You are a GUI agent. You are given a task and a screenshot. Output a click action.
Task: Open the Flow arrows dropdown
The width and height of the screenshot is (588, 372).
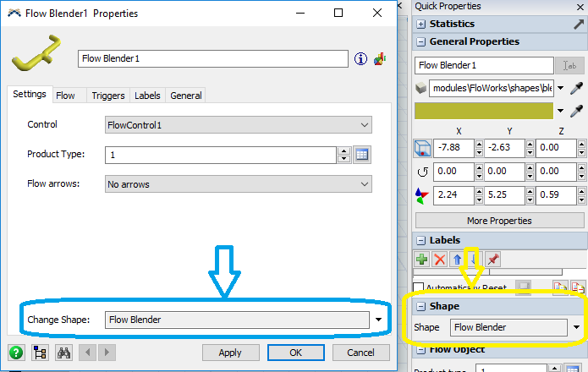[x=239, y=183]
